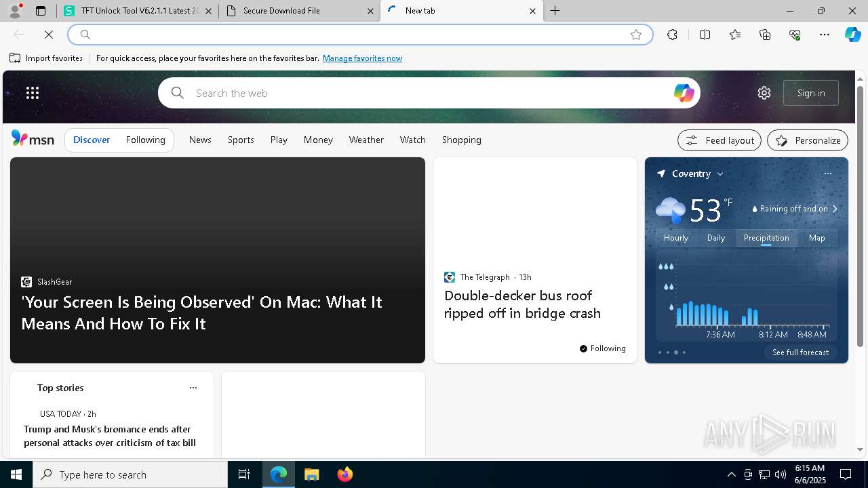Viewport: 868px width, 488px height.
Task: Open the Copilot icon in web search box
Action: (x=684, y=93)
